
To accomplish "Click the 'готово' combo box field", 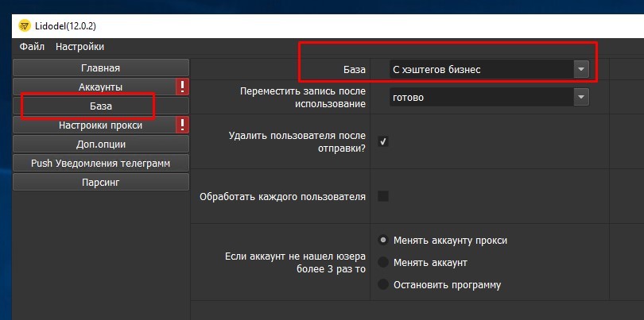I will [x=489, y=97].
